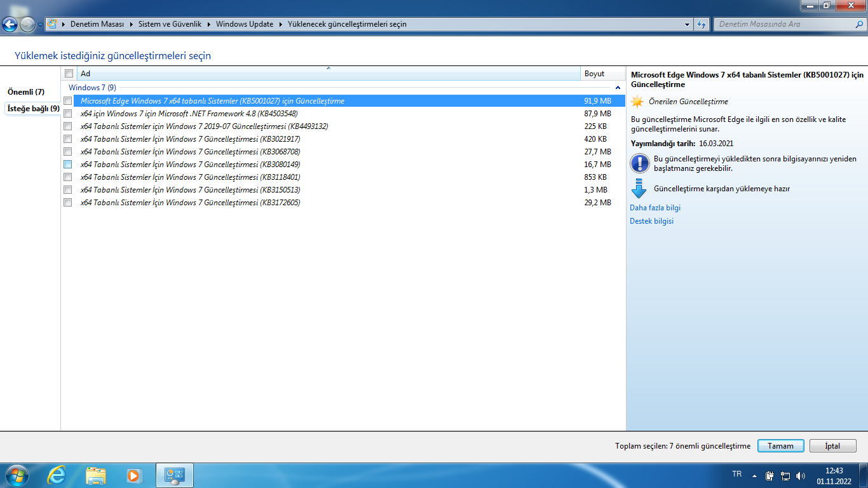Click the search magnifier icon
The width and height of the screenshot is (868, 488).
coord(858,24)
